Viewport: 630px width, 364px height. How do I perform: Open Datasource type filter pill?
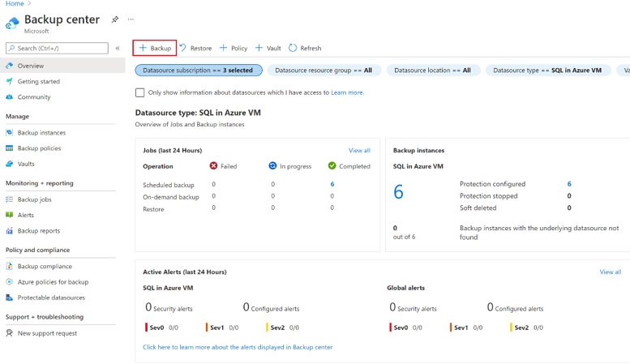click(x=548, y=71)
